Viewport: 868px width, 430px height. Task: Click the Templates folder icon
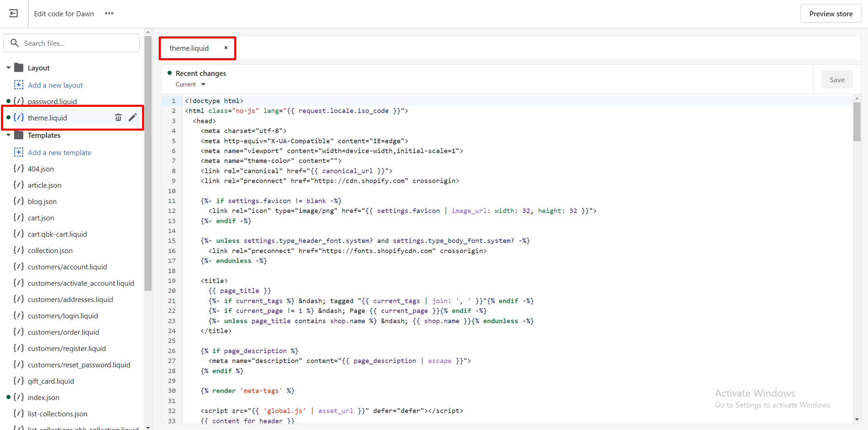click(19, 135)
